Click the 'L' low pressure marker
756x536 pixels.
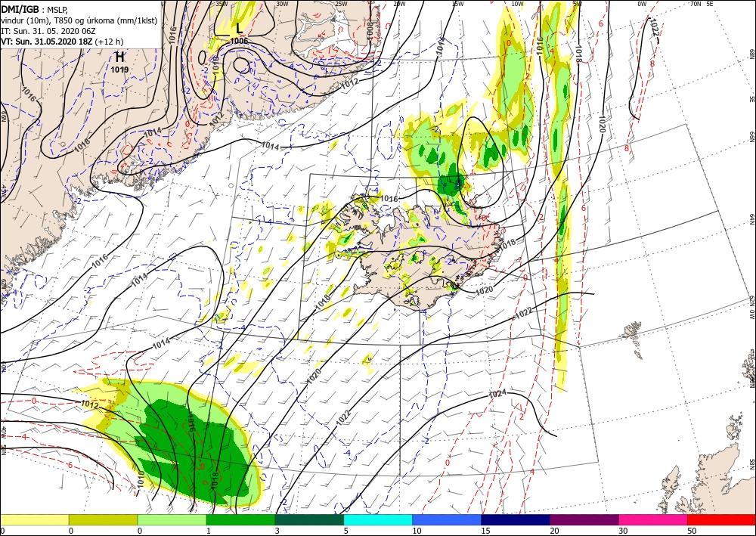(x=240, y=29)
